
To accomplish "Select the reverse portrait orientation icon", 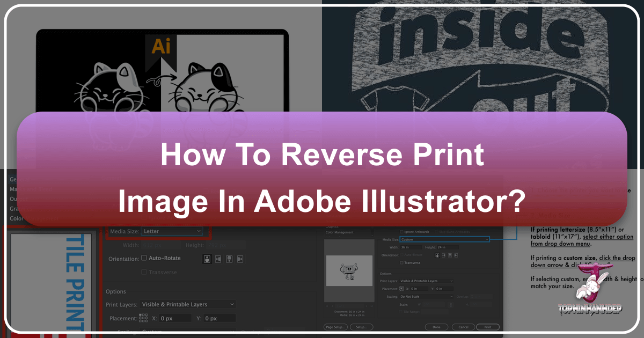I will 229,259.
